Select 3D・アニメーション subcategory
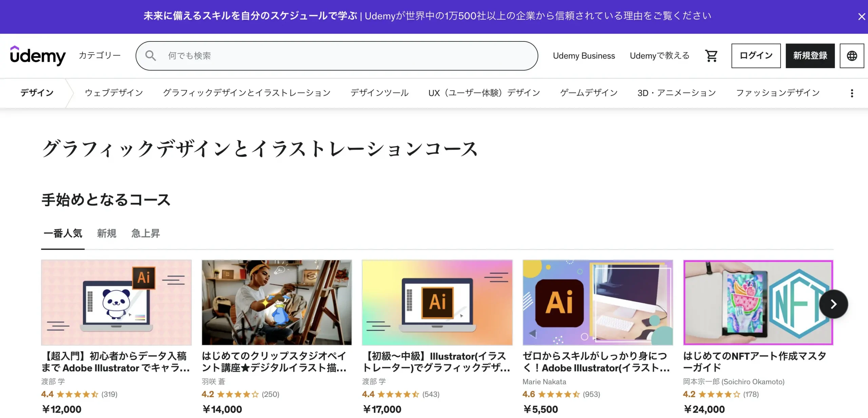 pyautogui.click(x=676, y=93)
